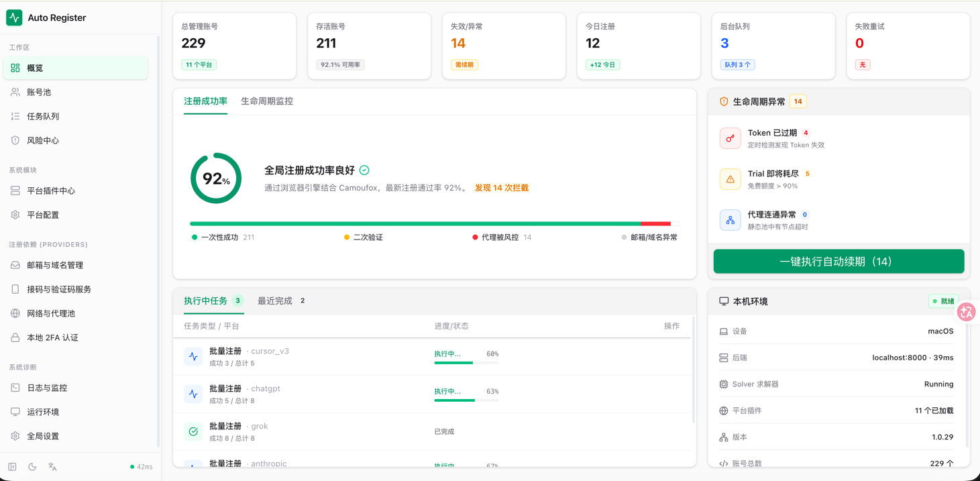Click the 平台配置 gear icon
This screenshot has width=980, height=481.
click(15, 215)
